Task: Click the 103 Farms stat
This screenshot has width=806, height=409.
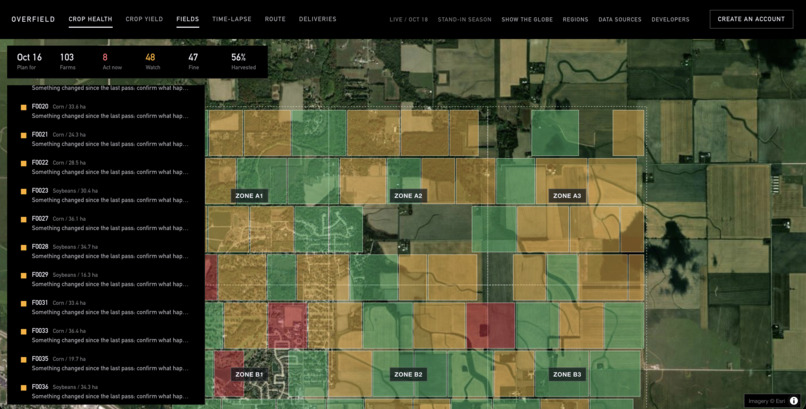Action: pos(67,61)
